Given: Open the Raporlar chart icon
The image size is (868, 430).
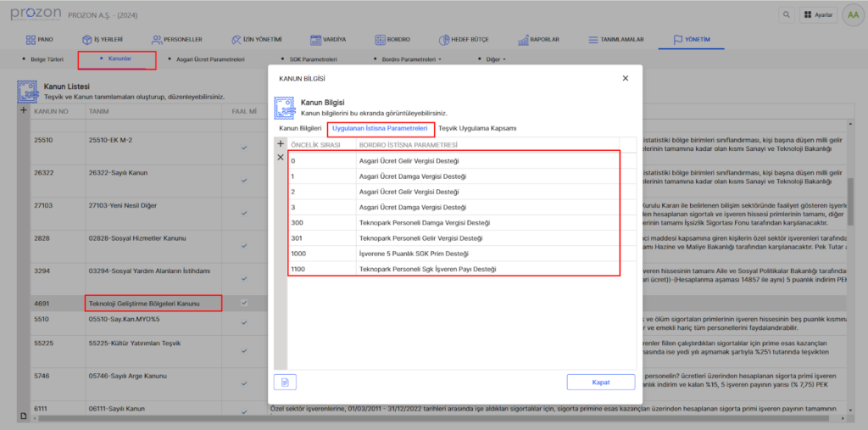Looking at the screenshot, I should coord(516,40).
